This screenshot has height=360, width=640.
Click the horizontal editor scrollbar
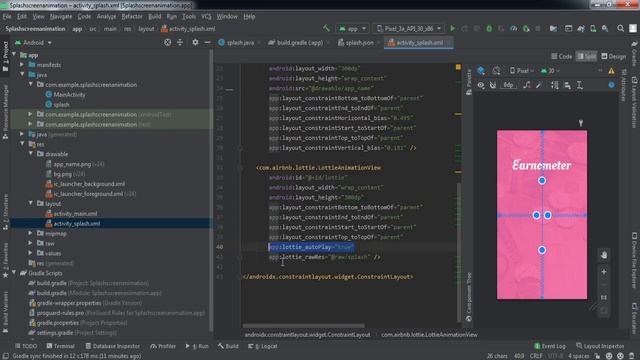[x=304, y=326]
